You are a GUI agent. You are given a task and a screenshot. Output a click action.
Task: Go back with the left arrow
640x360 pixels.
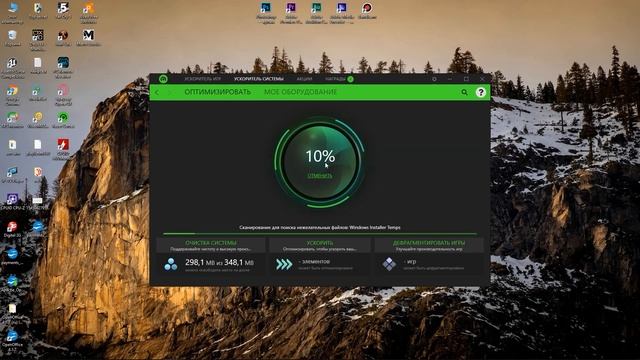pos(157,93)
